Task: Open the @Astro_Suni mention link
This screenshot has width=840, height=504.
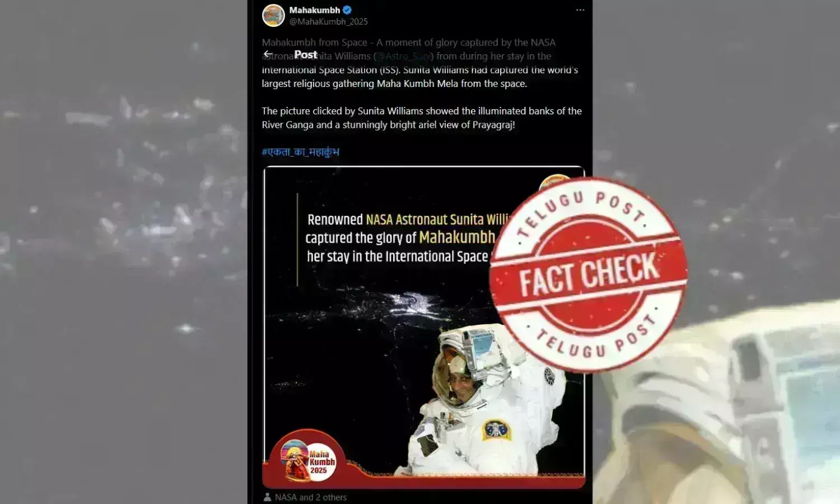Action: [404, 56]
